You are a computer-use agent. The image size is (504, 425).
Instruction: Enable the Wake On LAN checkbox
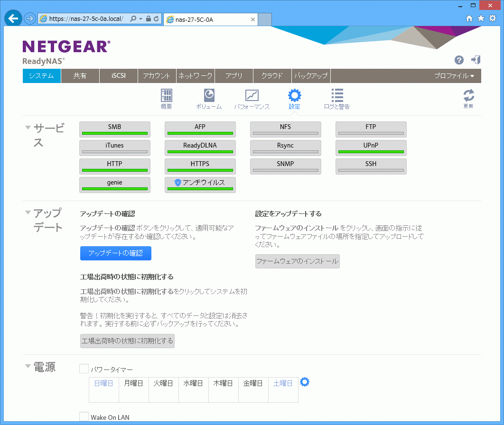pos(84,417)
